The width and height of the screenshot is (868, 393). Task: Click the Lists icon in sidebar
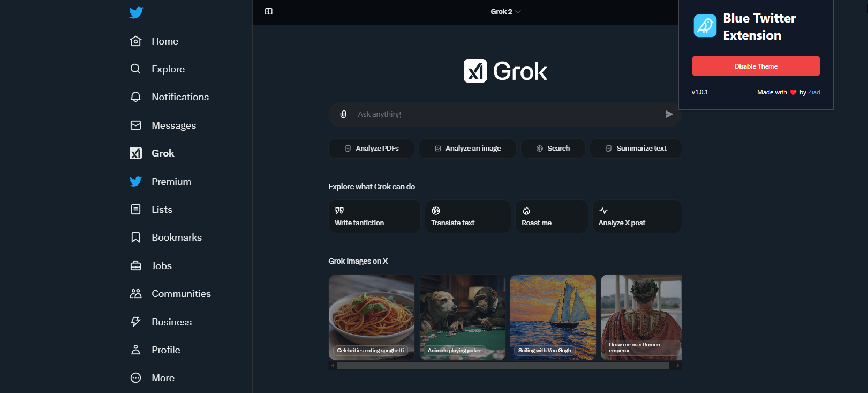136,210
